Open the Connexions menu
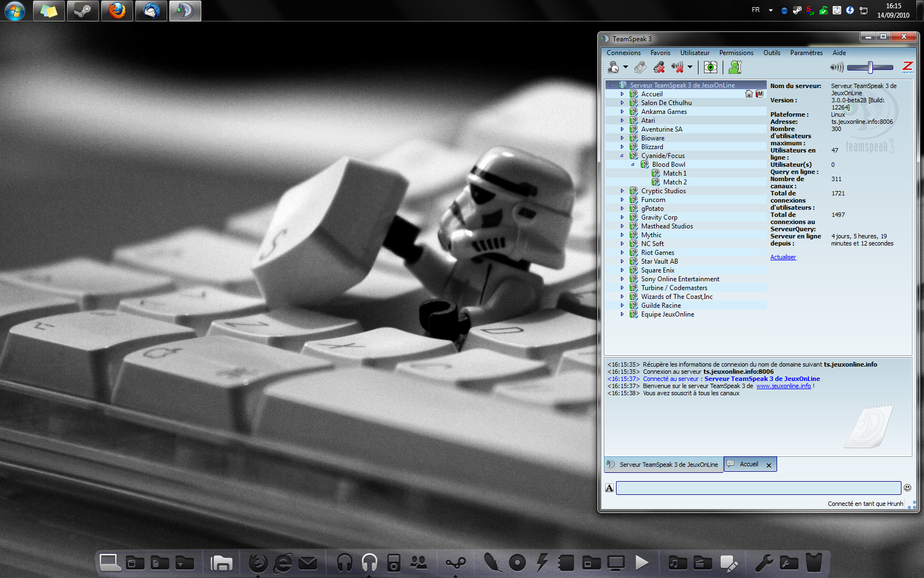 pos(624,53)
